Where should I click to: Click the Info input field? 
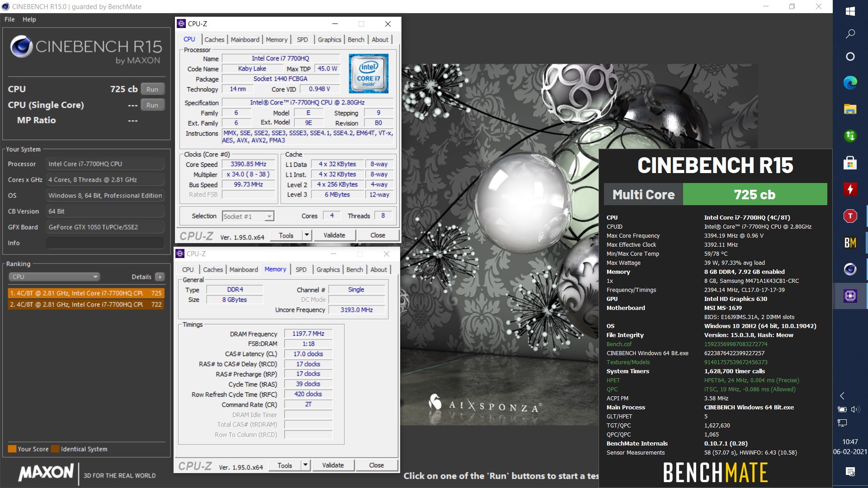tap(105, 243)
